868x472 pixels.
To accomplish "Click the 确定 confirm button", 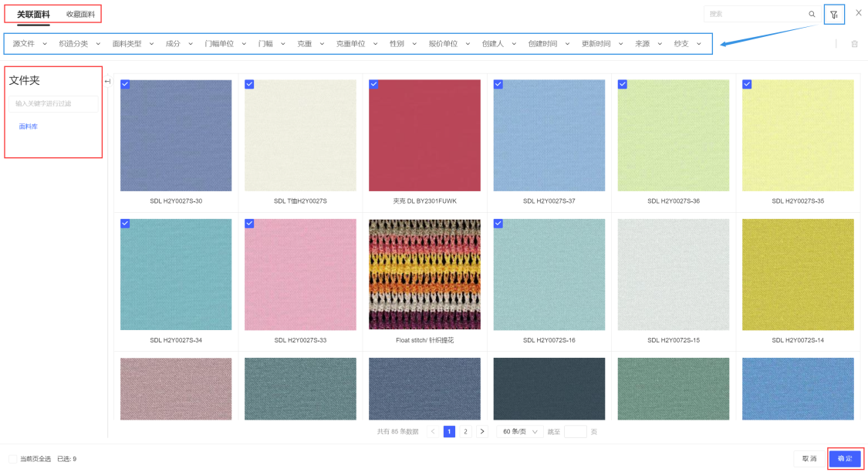I will pos(845,458).
